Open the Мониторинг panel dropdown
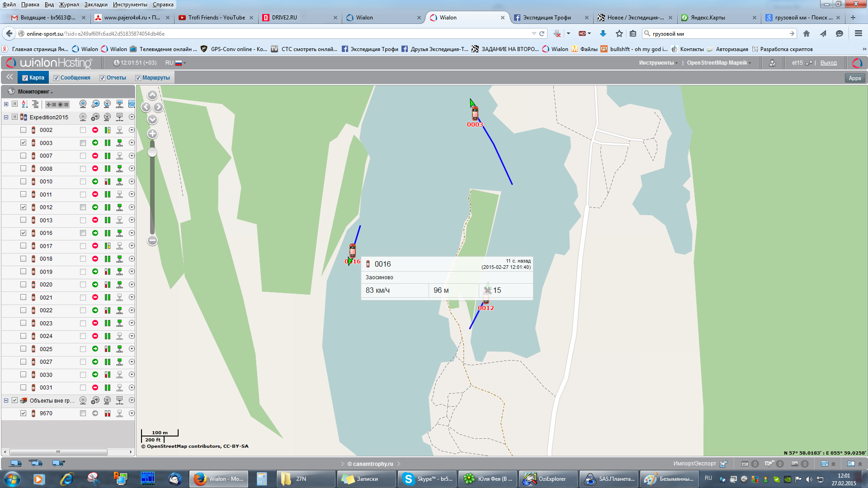Image resolution: width=868 pixels, height=488 pixels. click(x=35, y=92)
